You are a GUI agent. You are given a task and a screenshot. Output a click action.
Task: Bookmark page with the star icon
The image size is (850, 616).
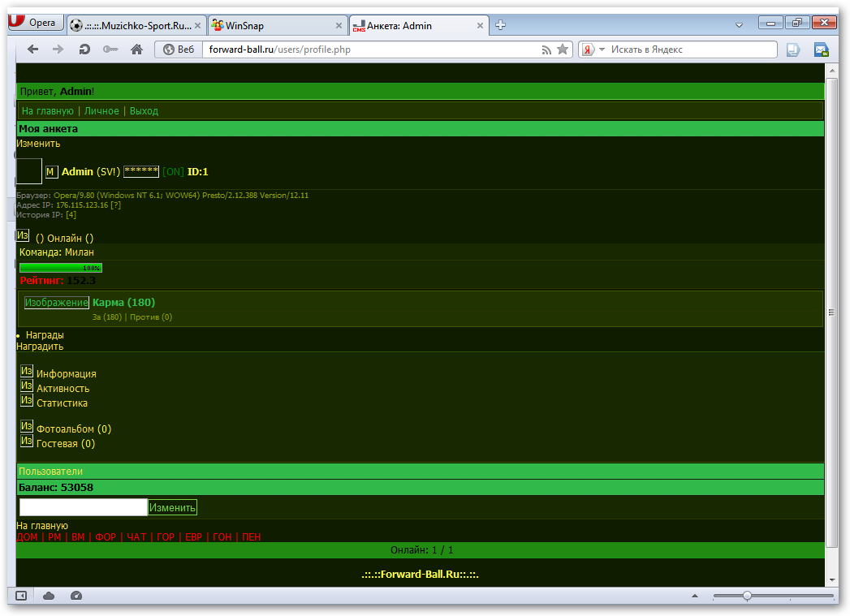(x=563, y=50)
